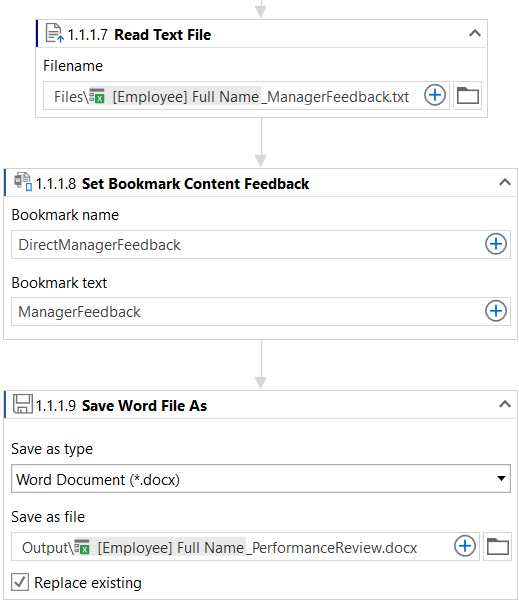
Task: Click plus button beside Bookmark text field
Action: pos(496,311)
